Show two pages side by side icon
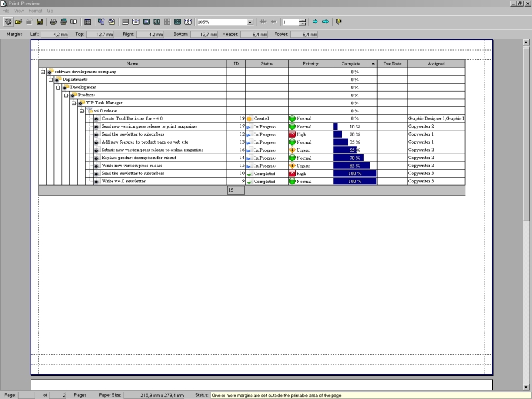The image size is (532, 399). click(x=157, y=22)
